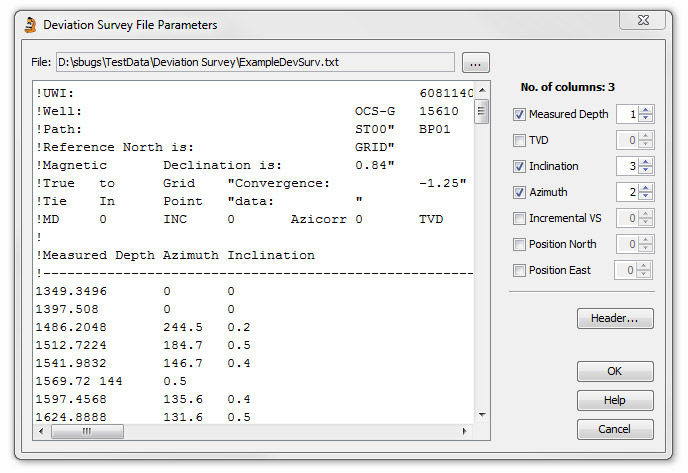The width and height of the screenshot is (688, 473).
Task: Enable the Position North checkbox
Action: pyautogui.click(x=519, y=244)
